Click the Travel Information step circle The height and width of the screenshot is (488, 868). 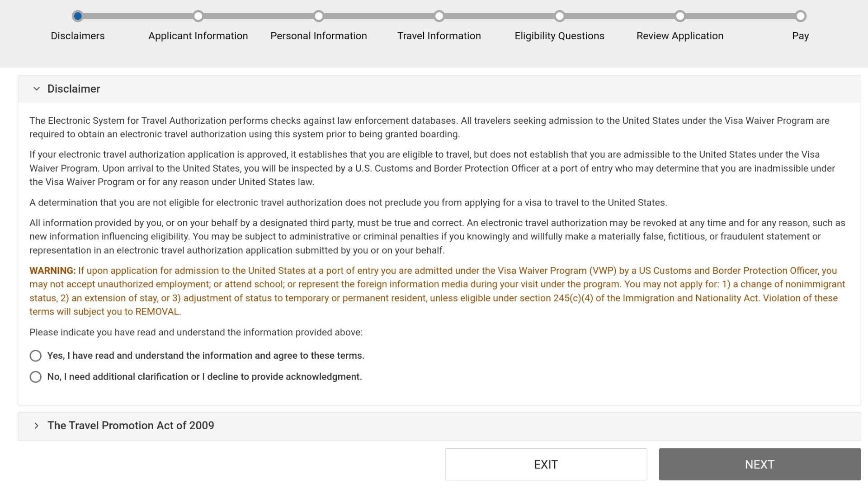click(439, 16)
